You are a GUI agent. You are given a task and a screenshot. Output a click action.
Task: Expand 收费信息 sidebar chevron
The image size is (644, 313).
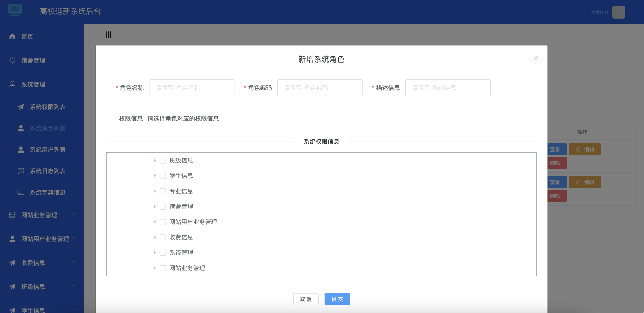tap(73, 262)
